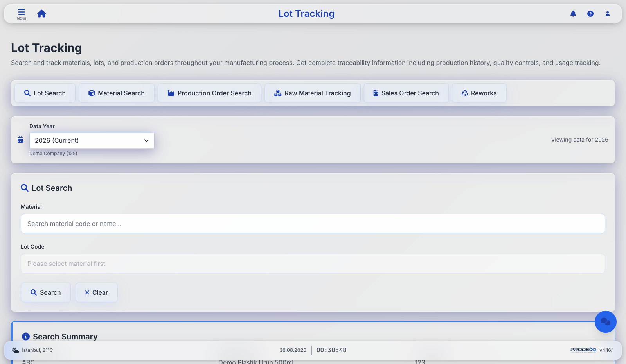The width and height of the screenshot is (626, 364).
Task: Focus the Material search input field
Action: pos(313,224)
